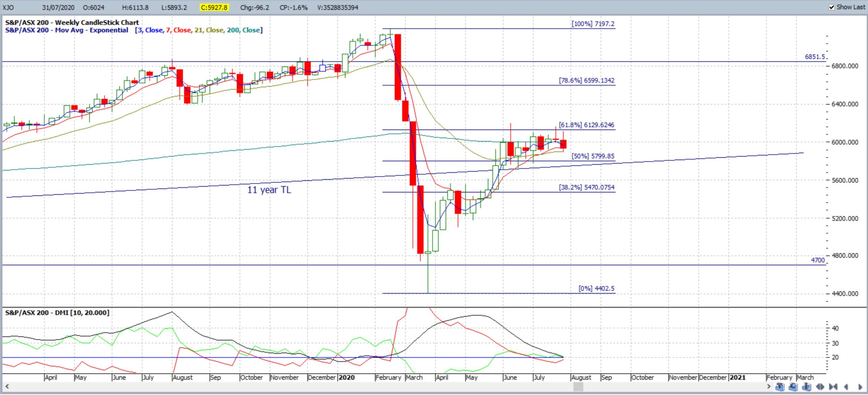868x395 pixels.
Task: Click the highlighted close value C:5927.8
Action: coord(214,7)
